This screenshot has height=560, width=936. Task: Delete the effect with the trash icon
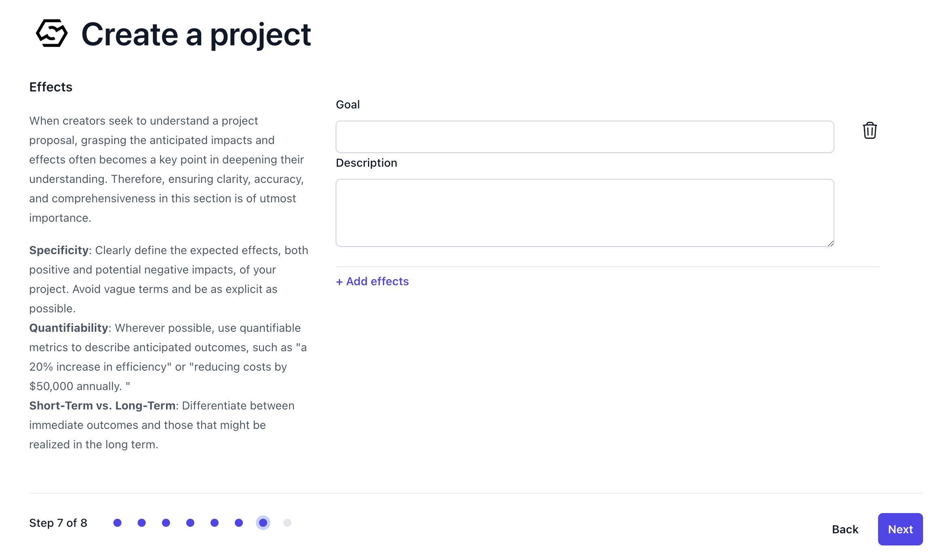tap(870, 131)
